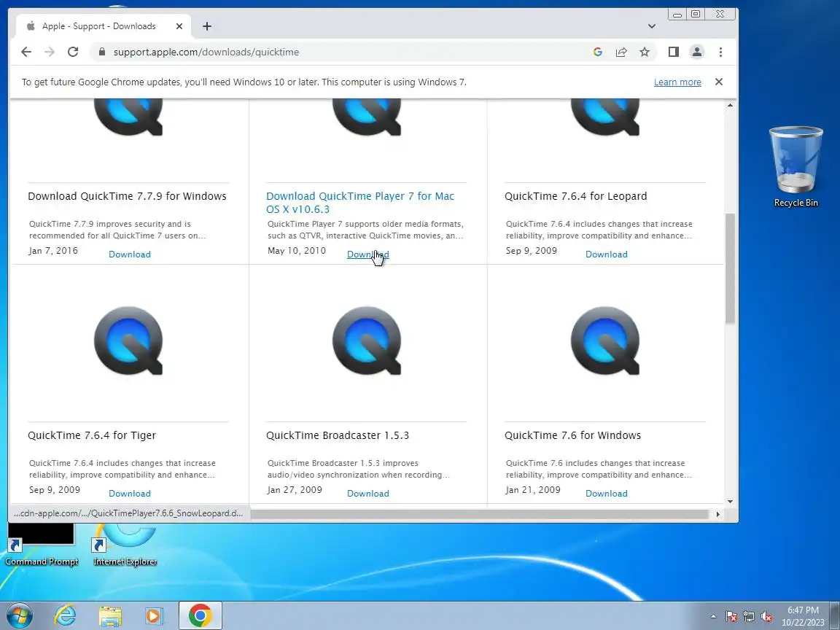Open the Windows Start menu
This screenshot has width=840, height=630.
click(x=19, y=615)
